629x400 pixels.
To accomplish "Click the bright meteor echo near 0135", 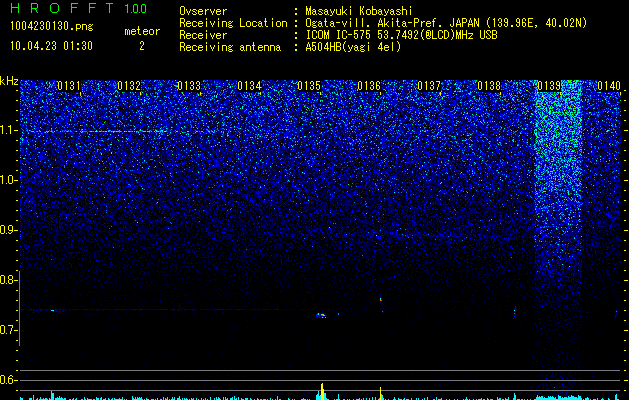I will point(321,315).
